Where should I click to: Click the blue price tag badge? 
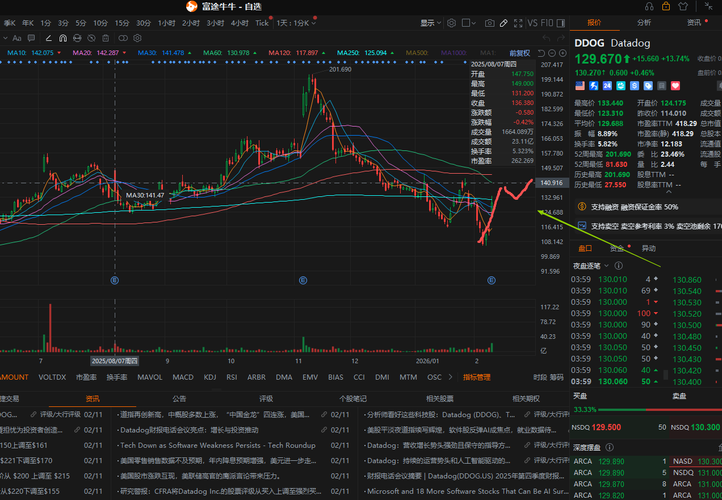(648, 86)
